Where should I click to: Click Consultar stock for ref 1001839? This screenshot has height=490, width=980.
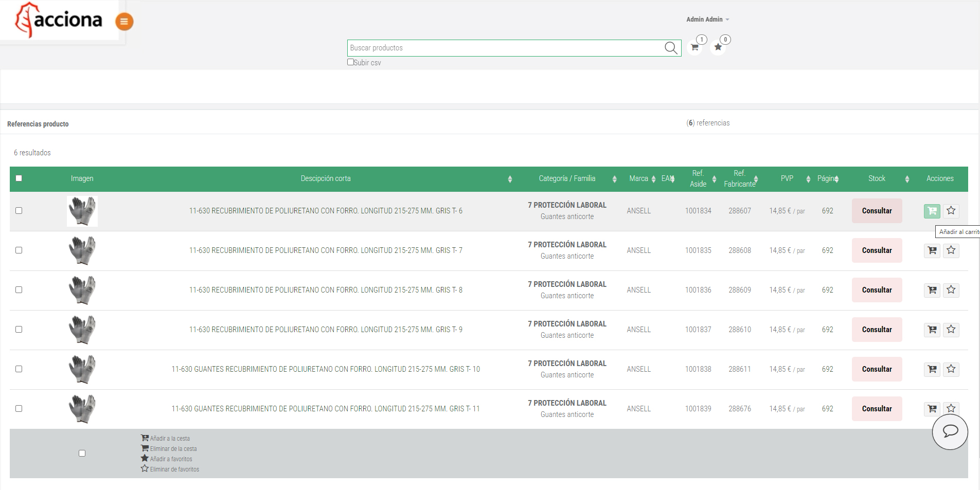tap(877, 409)
